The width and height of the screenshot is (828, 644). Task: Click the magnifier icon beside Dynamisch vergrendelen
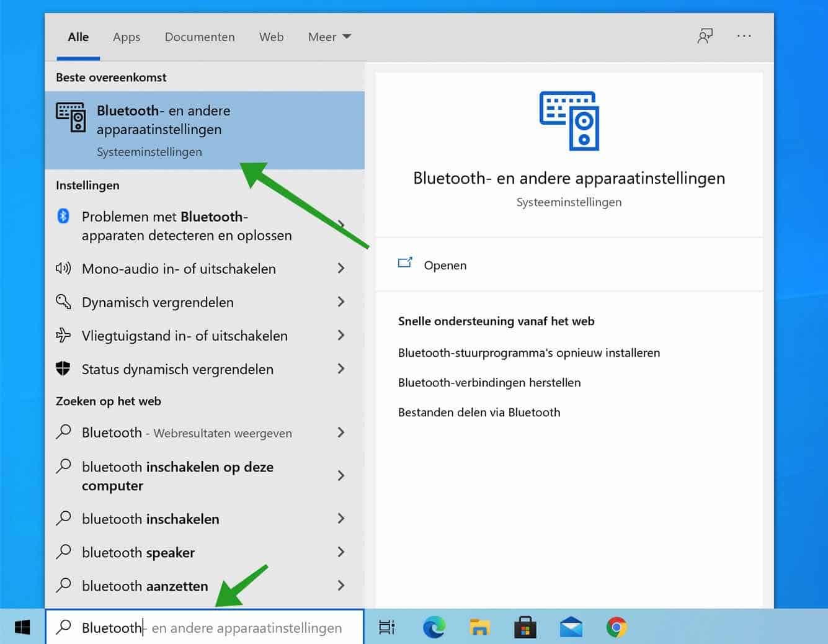click(63, 302)
